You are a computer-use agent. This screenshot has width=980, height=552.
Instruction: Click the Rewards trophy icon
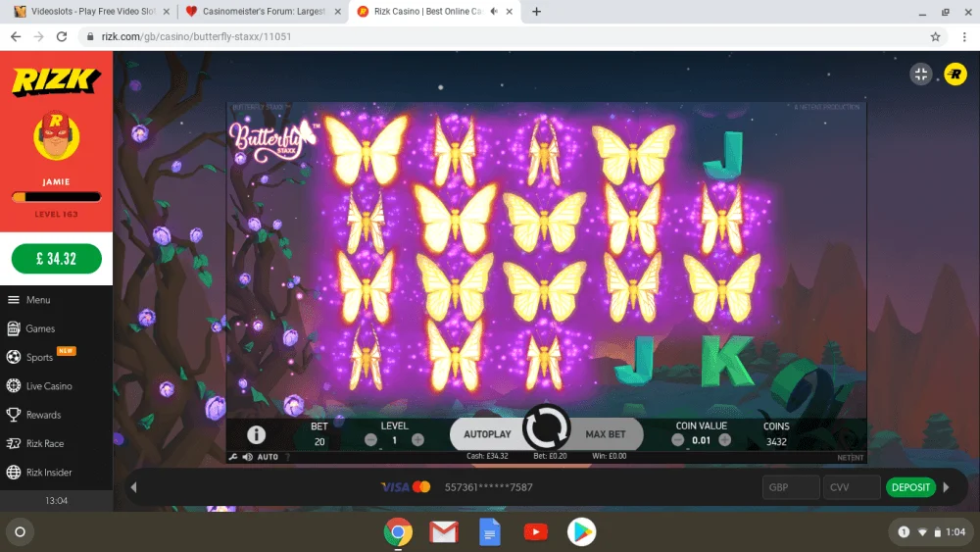pyautogui.click(x=13, y=415)
